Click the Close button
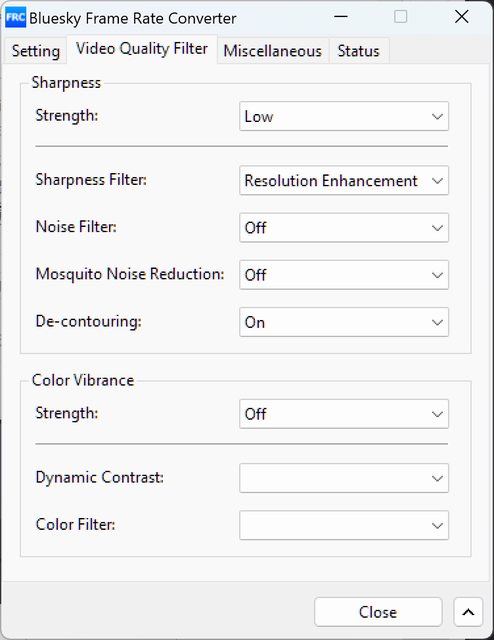This screenshot has height=640, width=494. pos(378,612)
